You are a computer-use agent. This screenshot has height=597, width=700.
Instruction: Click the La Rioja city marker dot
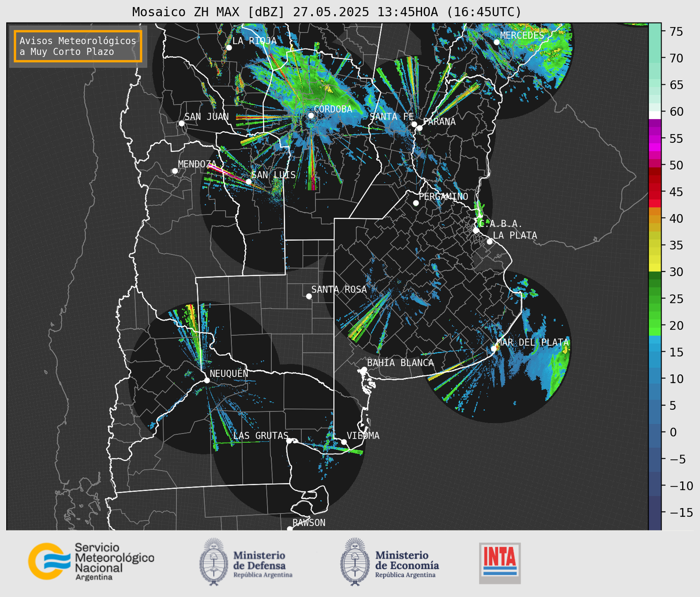pyautogui.click(x=229, y=48)
